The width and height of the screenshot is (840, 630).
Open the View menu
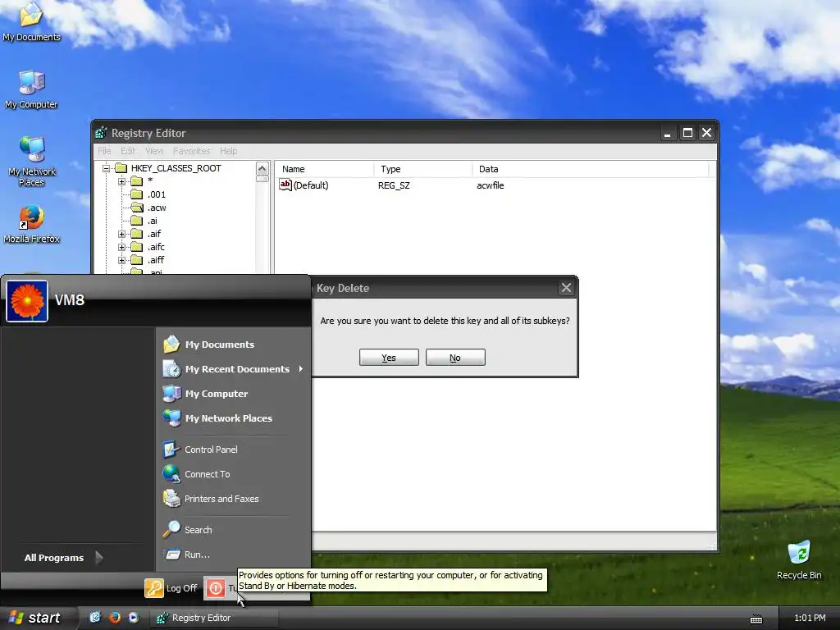pyautogui.click(x=154, y=151)
